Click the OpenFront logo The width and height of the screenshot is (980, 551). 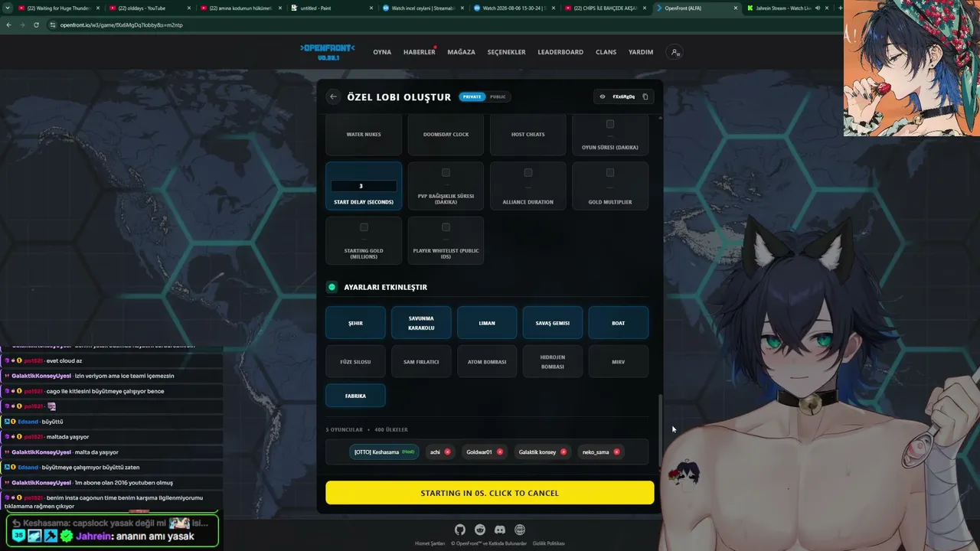(327, 51)
